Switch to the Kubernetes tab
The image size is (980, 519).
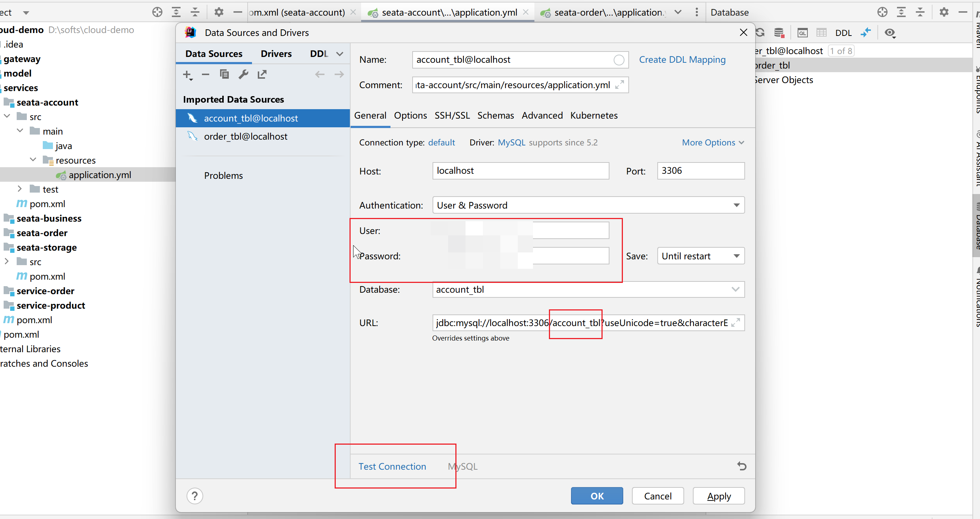[x=594, y=115]
